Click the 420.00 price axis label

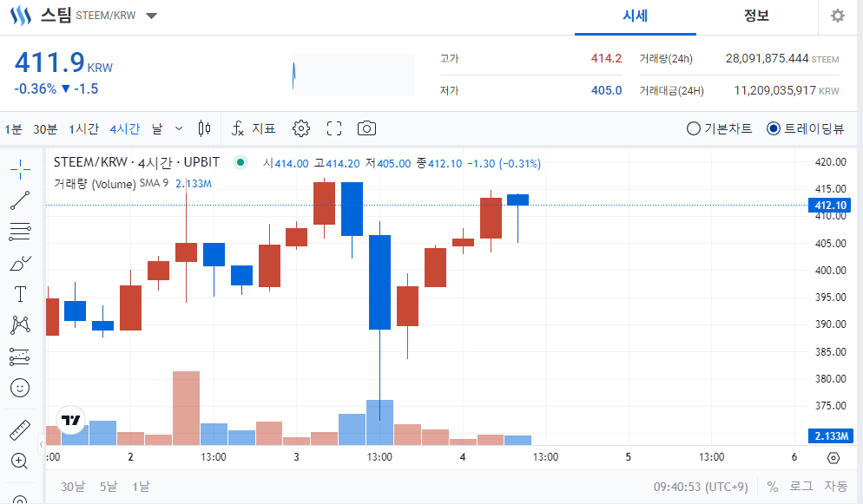[x=831, y=162]
